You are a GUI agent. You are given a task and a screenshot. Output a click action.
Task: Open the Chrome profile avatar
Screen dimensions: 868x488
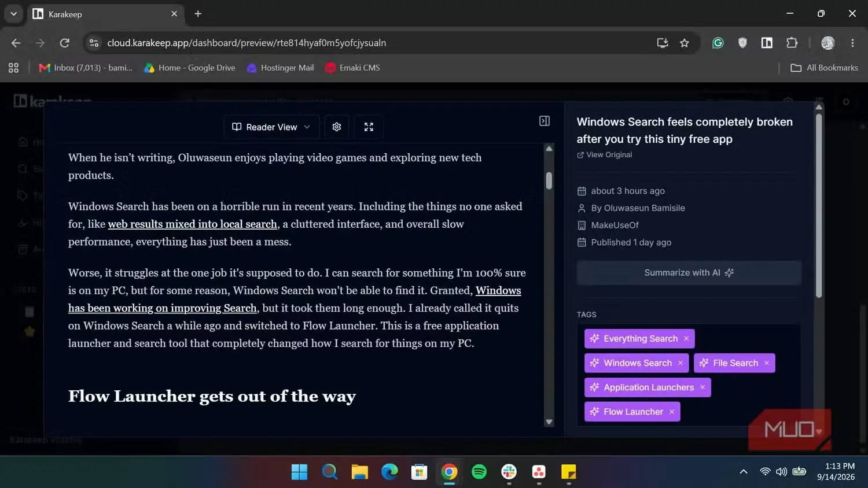point(828,43)
